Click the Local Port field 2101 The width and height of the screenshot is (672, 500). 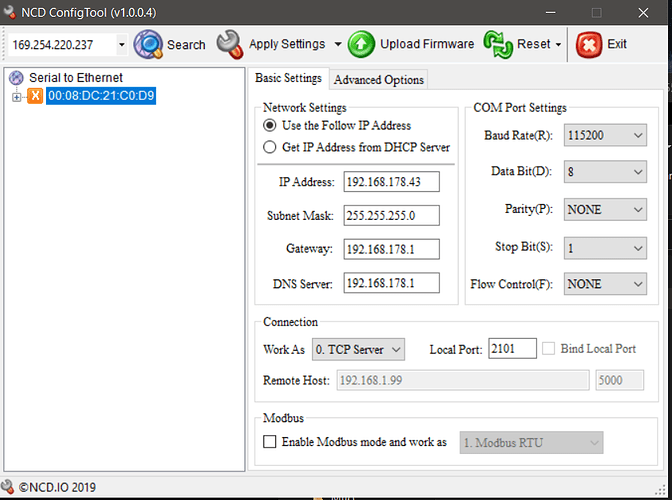(512, 348)
